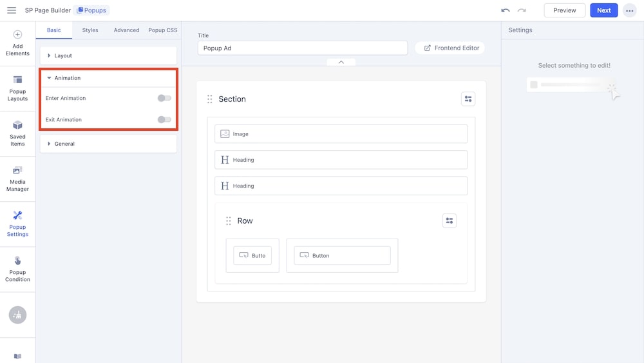Enable the Exit Animation toggle
Image resolution: width=644 pixels, height=363 pixels.
coord(164,119)
